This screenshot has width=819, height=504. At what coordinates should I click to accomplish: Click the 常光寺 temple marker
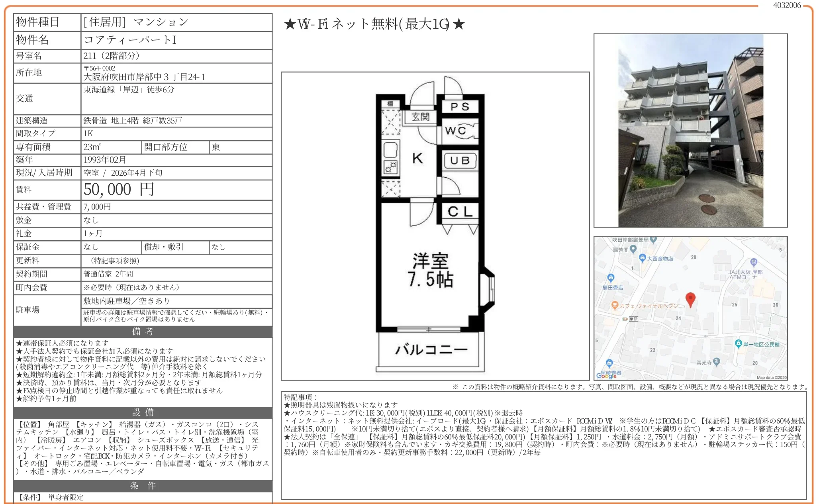pos(717,361)
